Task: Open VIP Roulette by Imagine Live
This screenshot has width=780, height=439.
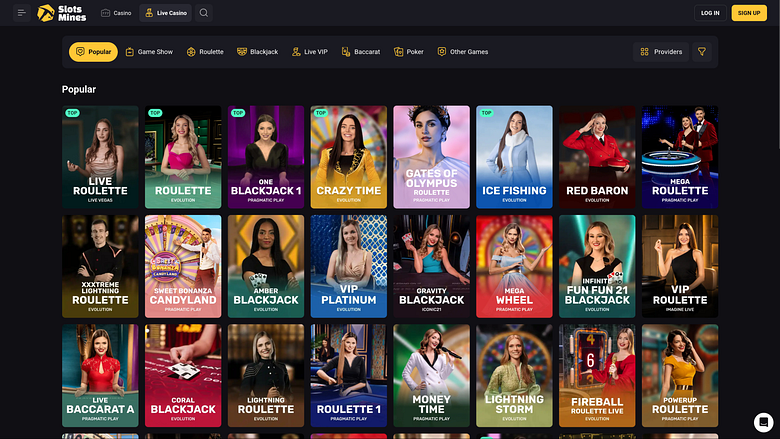Action: coord(680,266)
